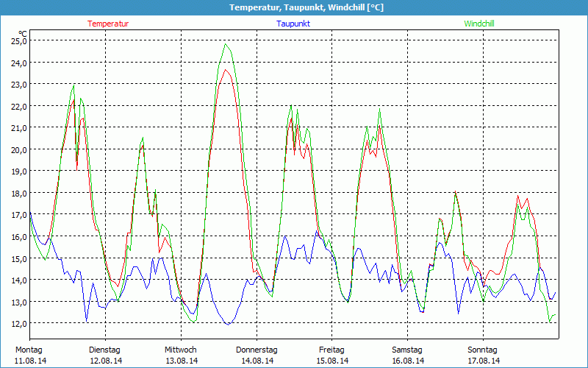Click the 14.08.14 date label
The image size is (588, 368).
(x=258, y=361)
